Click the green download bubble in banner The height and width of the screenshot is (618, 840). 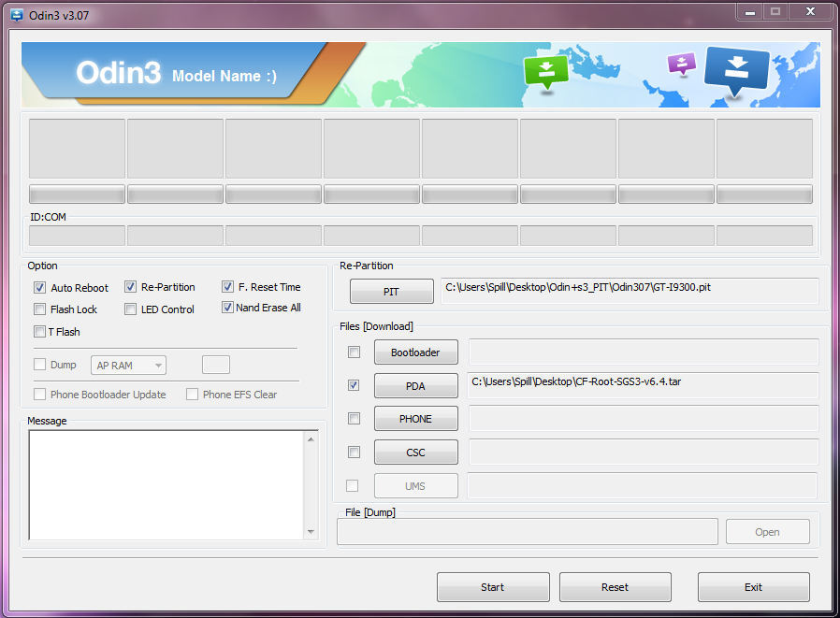(x=546, y=73)
